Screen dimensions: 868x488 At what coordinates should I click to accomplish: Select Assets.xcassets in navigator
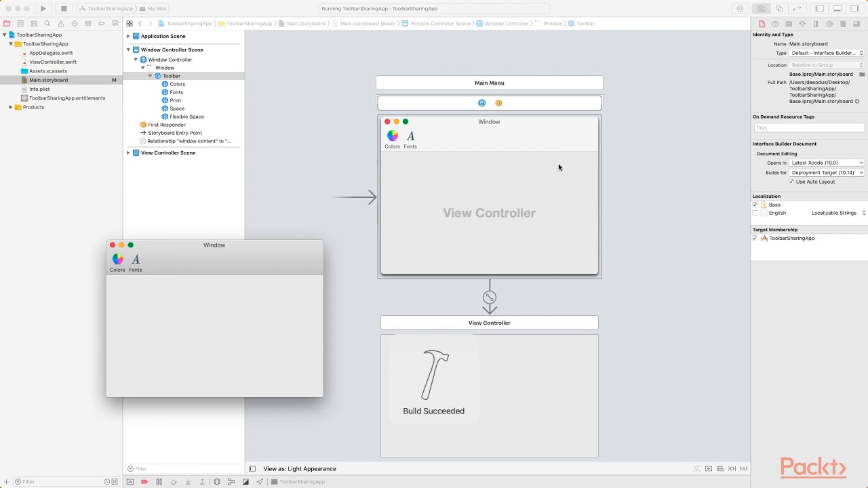[48, 71]
